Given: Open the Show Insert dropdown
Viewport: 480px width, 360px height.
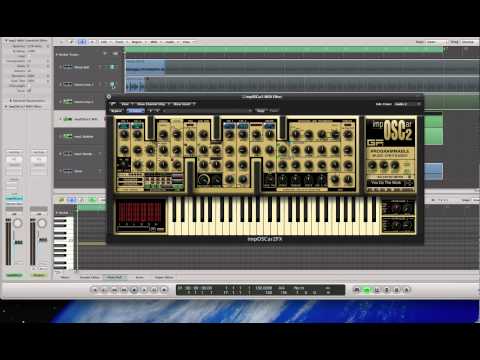Looking at the screenshot, I should click(x=184, y=104).
